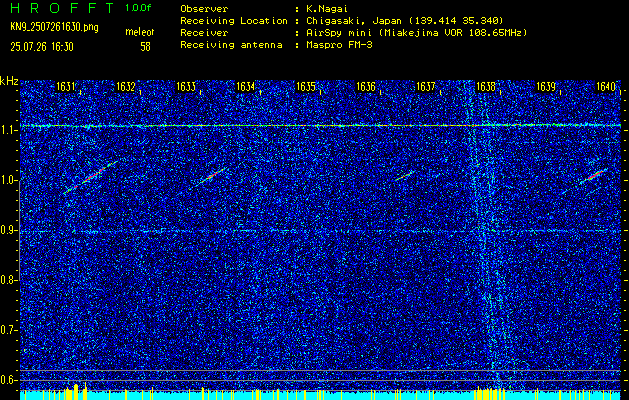The height and width of the screenshot is (400, 629).
Task: Click the meteor count value 58
Action: click(145, 47)
